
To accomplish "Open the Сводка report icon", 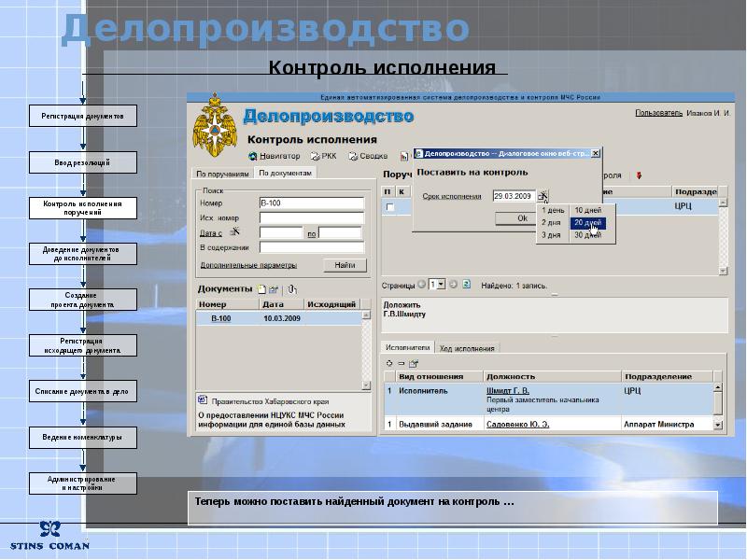I will pyautogui.click(x=353, y=156).
